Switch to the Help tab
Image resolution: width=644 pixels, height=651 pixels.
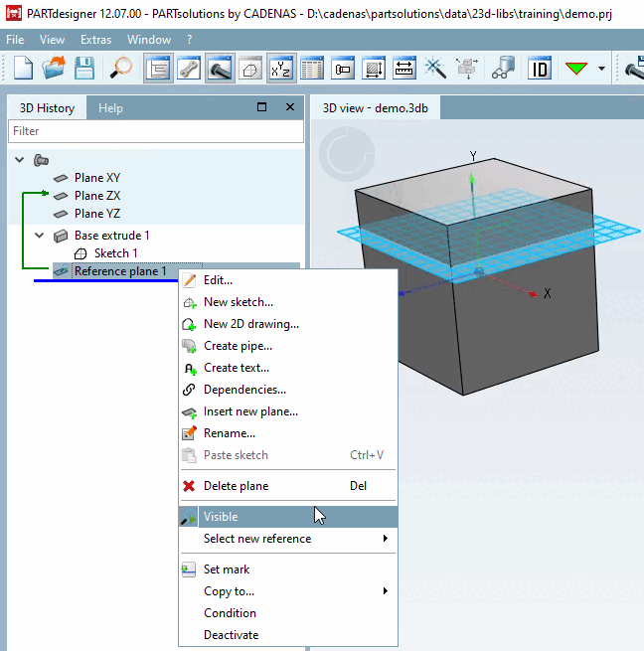110,108
